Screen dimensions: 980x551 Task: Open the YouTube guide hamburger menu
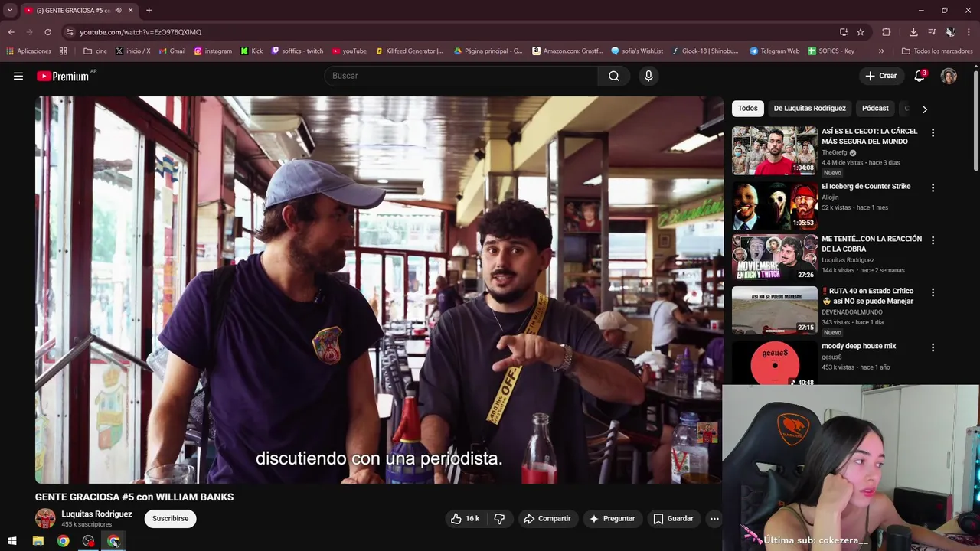[18, 76]
